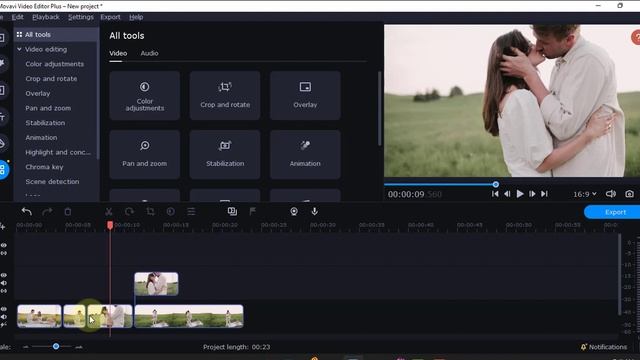Select Highlight and conc... in sidebar
640x360 pixels.
(58, 152)
